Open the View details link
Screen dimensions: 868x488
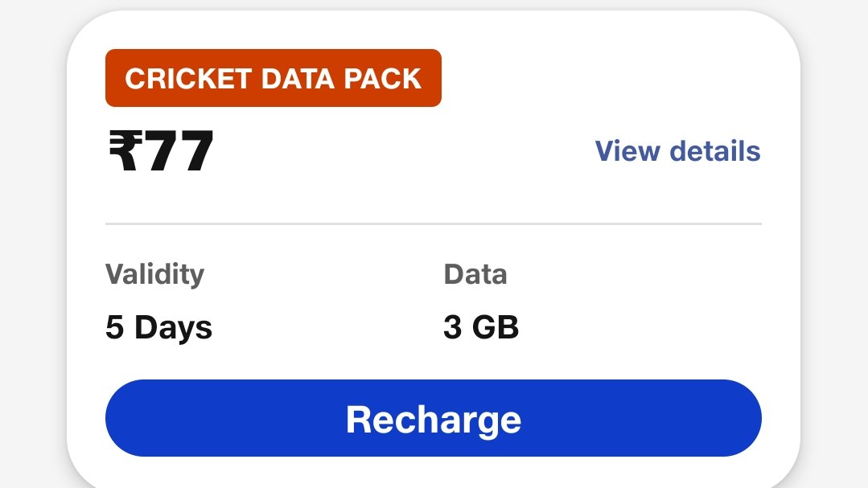(x=677, y=151)
